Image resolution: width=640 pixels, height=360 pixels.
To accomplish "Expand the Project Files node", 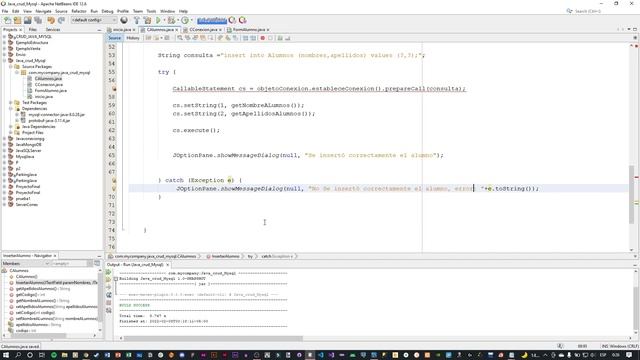I will tap(11, 133).
